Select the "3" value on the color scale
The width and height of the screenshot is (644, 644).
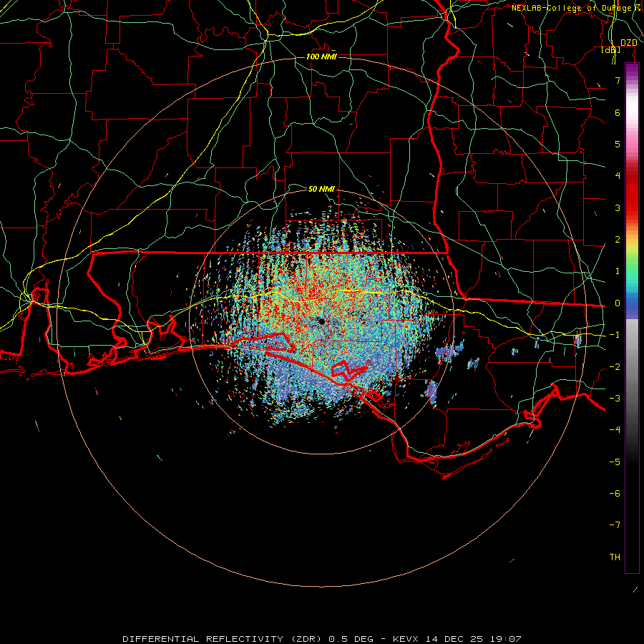click(618, 208)
